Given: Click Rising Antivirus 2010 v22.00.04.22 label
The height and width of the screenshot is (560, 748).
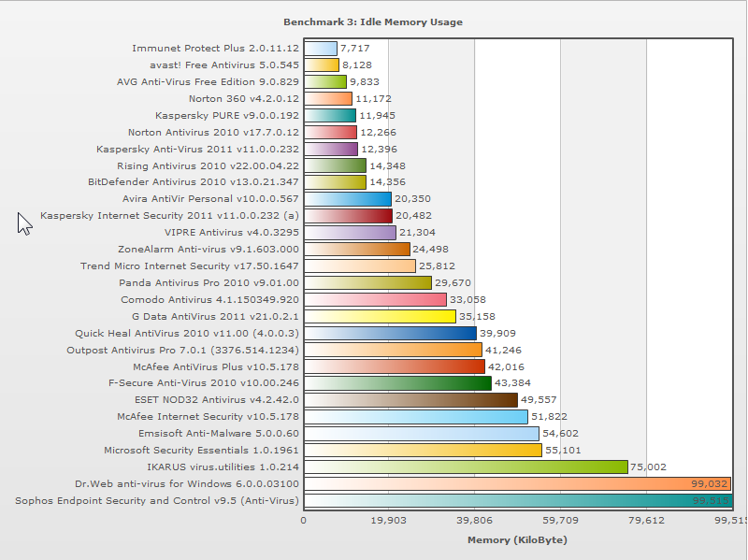Looking at the screenshot, I should [x=208, y=166].
